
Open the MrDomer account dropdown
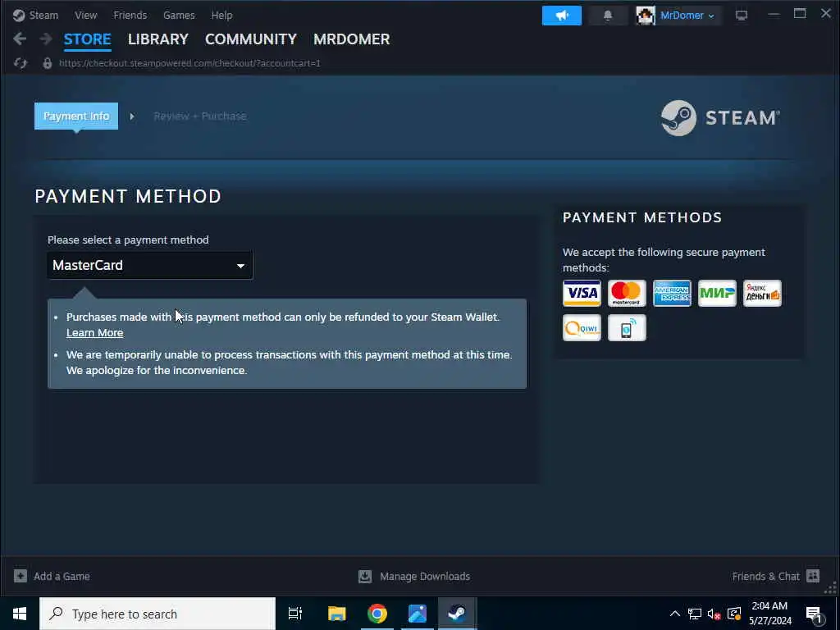[687, 16]
